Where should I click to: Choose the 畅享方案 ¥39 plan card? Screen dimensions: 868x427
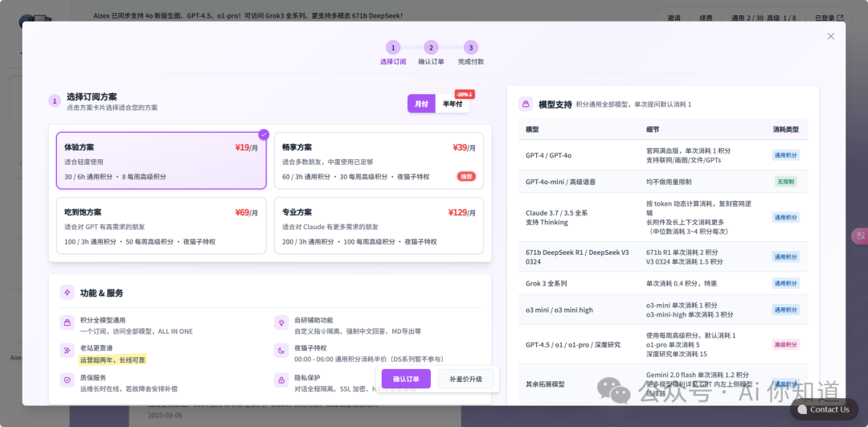tap(379, 161)
